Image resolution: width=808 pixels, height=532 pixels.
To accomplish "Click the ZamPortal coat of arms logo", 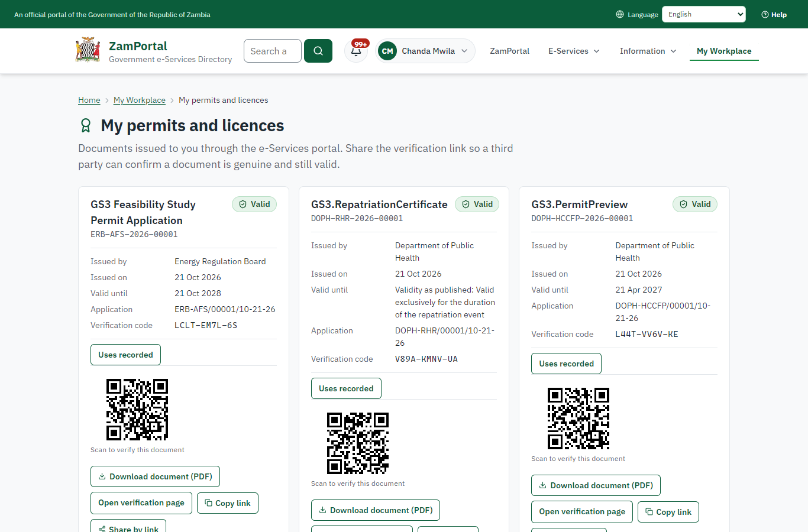I will pyautogui.click(x=88, y=50).
